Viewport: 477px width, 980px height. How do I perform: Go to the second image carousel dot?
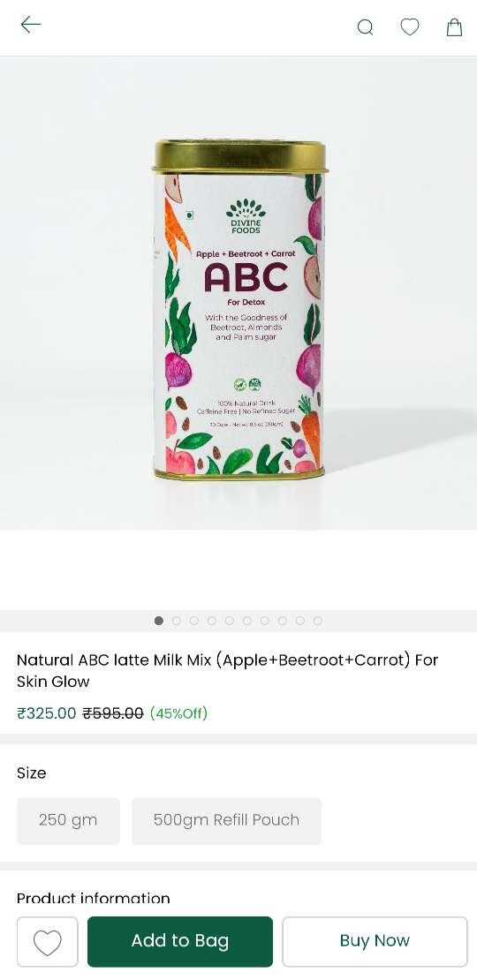177,621
